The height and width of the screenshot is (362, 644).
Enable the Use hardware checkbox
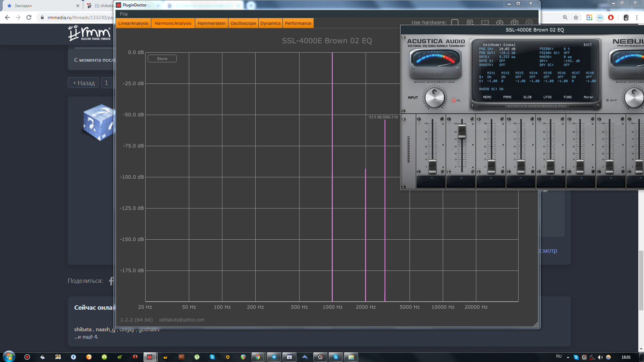(x=455, y=22)
